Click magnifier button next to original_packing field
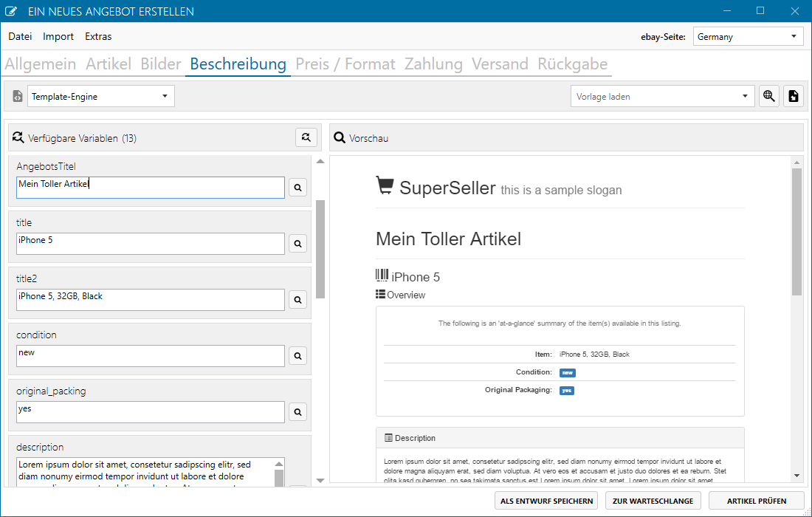Image resolution: width=812 pixels, height=517 pixels. pos(297,412)
